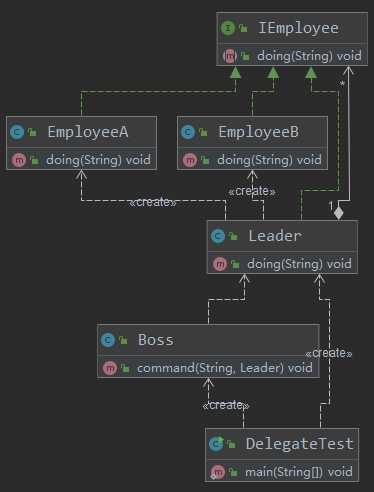Select the class icon next to EmployeeA
374x492 pixels.
(x=17, y=132)
